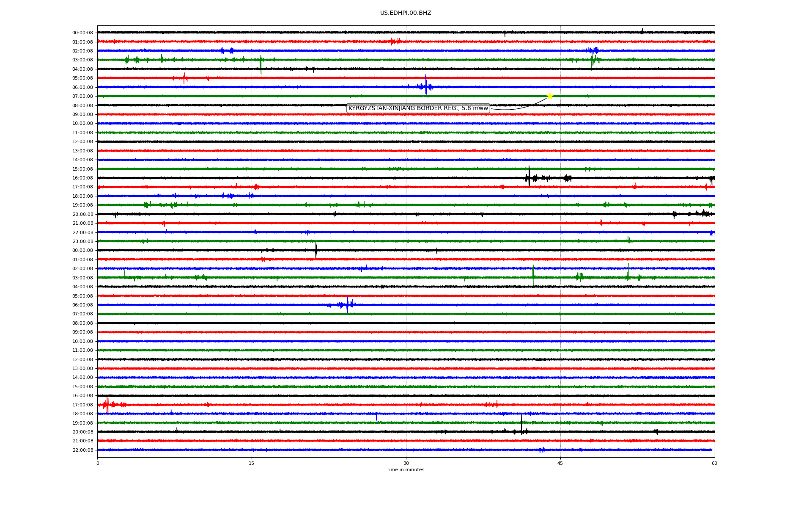This screenshot has width=812, height=508.
Task: Click the blue burst on the lower 06:00:08 trace
Action: point(347,304)
